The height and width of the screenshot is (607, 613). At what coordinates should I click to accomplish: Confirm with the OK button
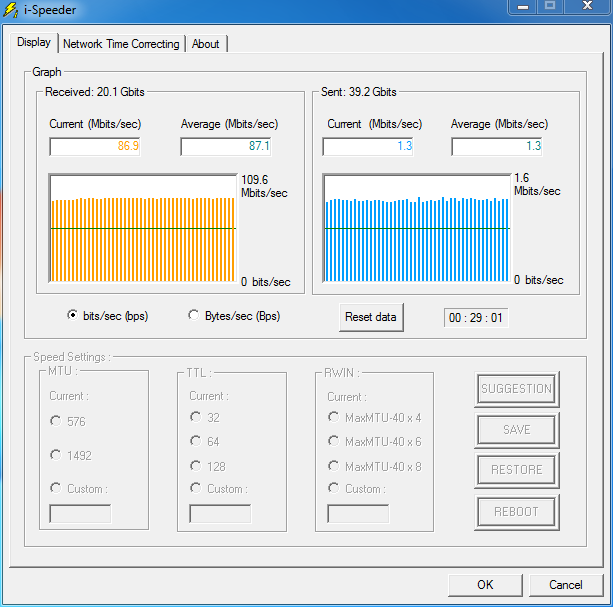485,585
